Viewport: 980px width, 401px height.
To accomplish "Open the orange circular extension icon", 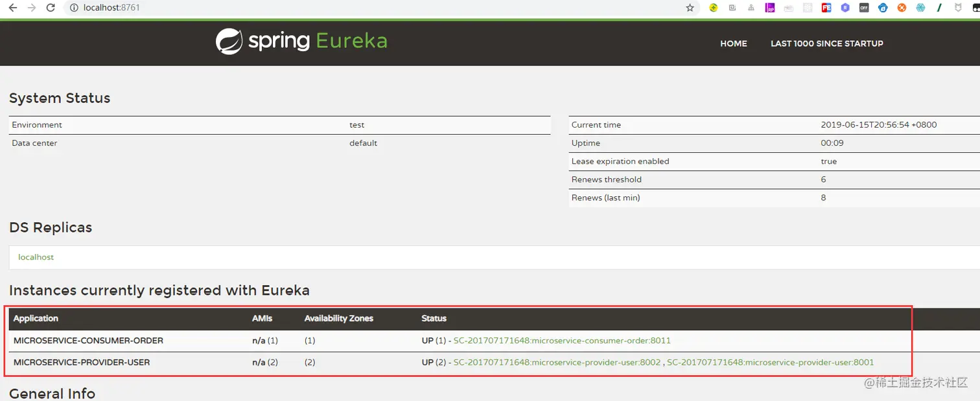I will (x=902, y=8).
